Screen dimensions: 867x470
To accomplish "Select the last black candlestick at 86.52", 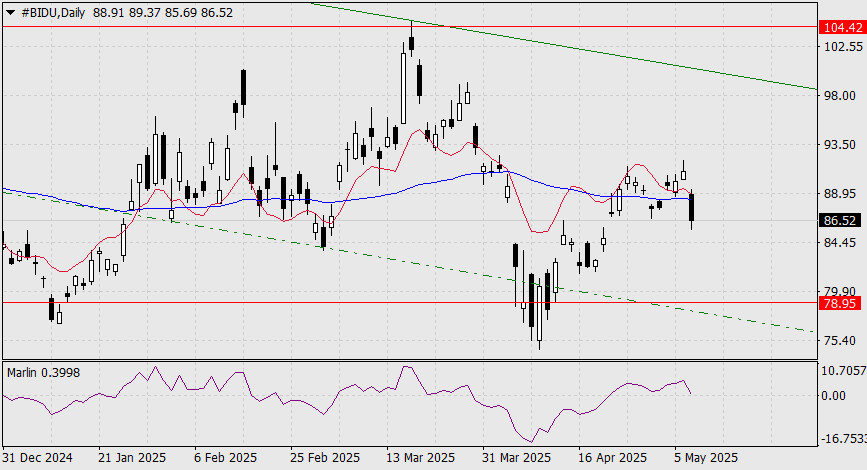I will click(692, 208).
